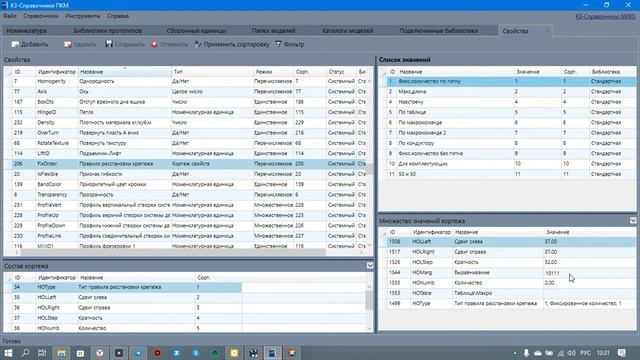Click the Фильтр funnel icon

pos(278,44)
